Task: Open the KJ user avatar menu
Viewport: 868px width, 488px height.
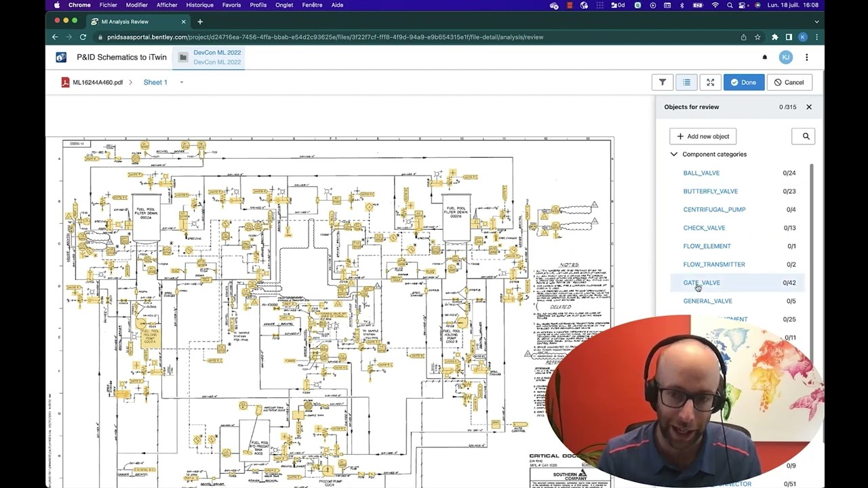Action: point(785,58)
